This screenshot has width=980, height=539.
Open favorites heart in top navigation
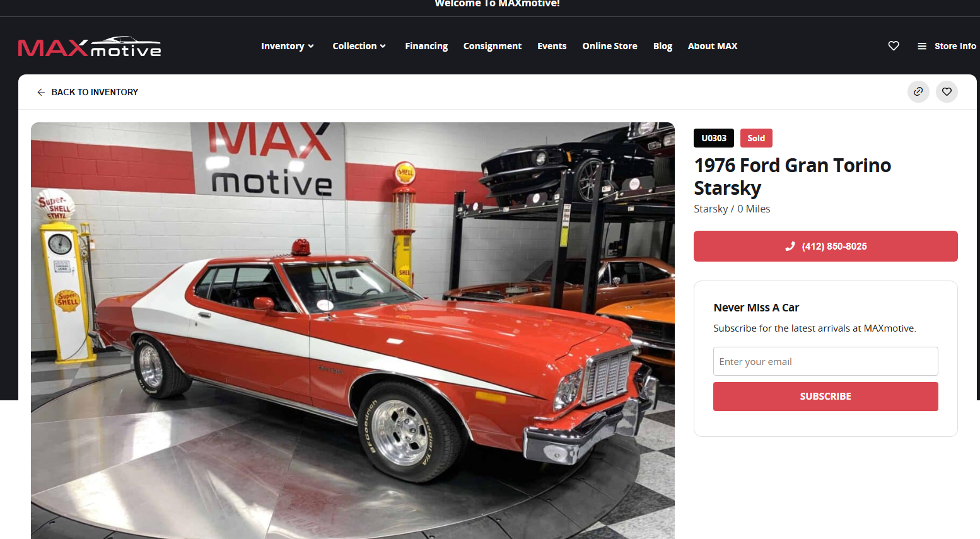[x=894, y=46]
